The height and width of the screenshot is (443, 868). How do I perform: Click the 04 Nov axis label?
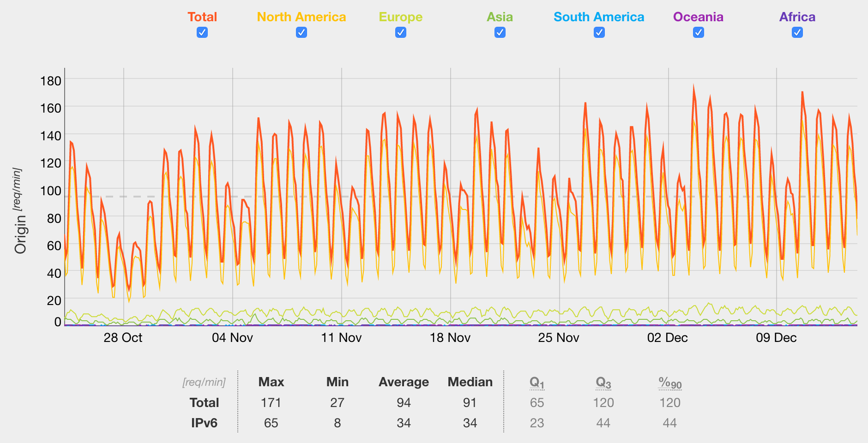[x=232, y=338]
